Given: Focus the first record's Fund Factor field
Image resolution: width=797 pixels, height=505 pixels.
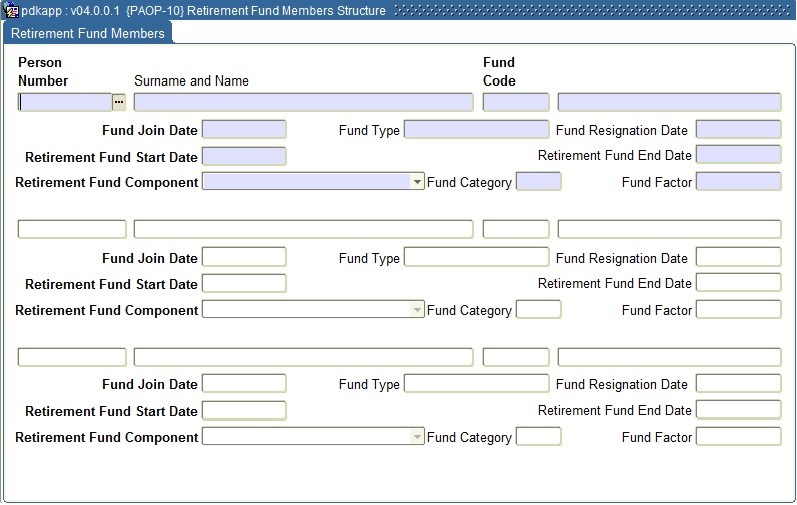Looking at the screenshot, I should point(738,182).
